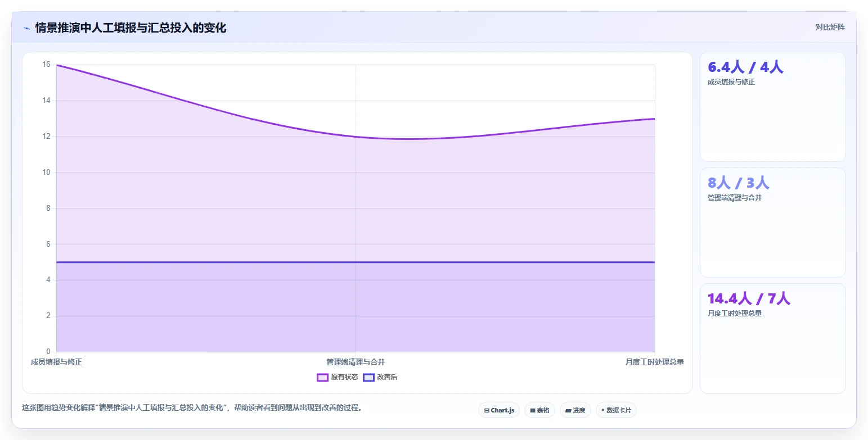This screenshot has height=440, width=868.
Task: Toggle the 原有状态 legend series
Action: 338,377
